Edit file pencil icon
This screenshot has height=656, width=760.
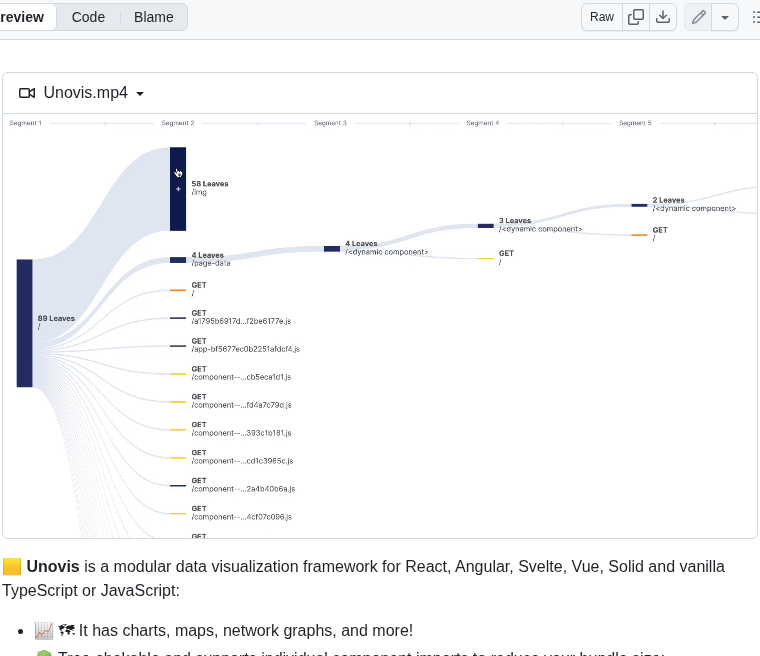pos(698,17)
